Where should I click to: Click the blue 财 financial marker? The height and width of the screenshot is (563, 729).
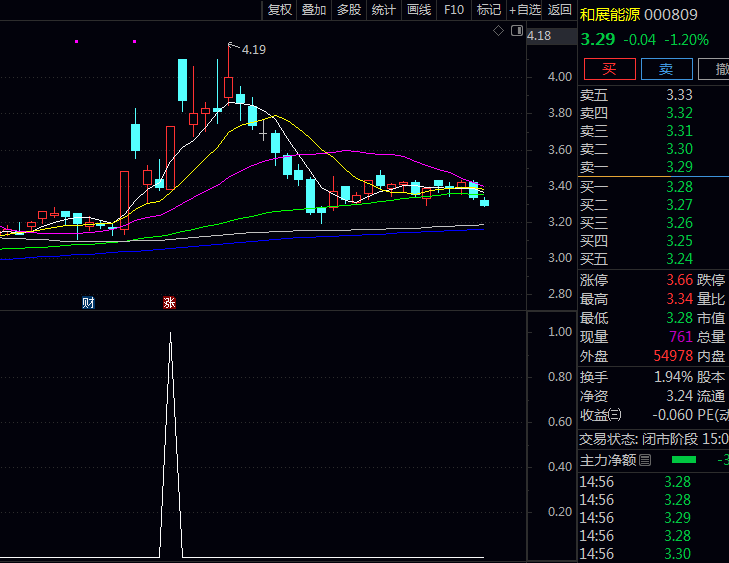(x=89, y=303)
